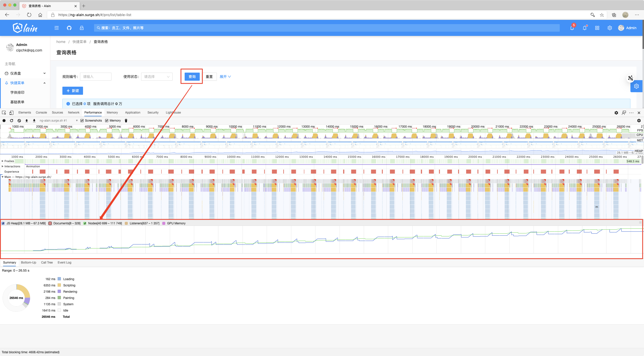
Task: Open the 使用状态 select dropdown
Action: 156,77
